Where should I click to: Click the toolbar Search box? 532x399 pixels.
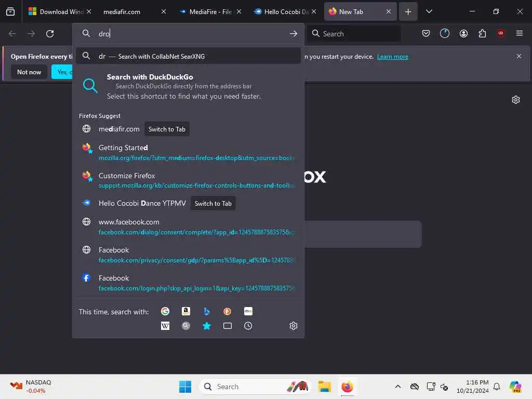click(354, 33)
